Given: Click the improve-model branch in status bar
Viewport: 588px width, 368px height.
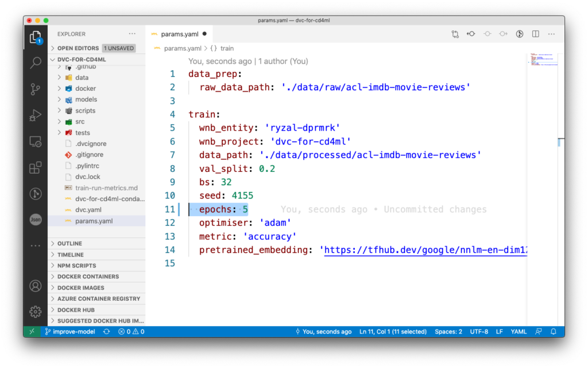Looking at the screenshot, I should (x=70, y=332).
